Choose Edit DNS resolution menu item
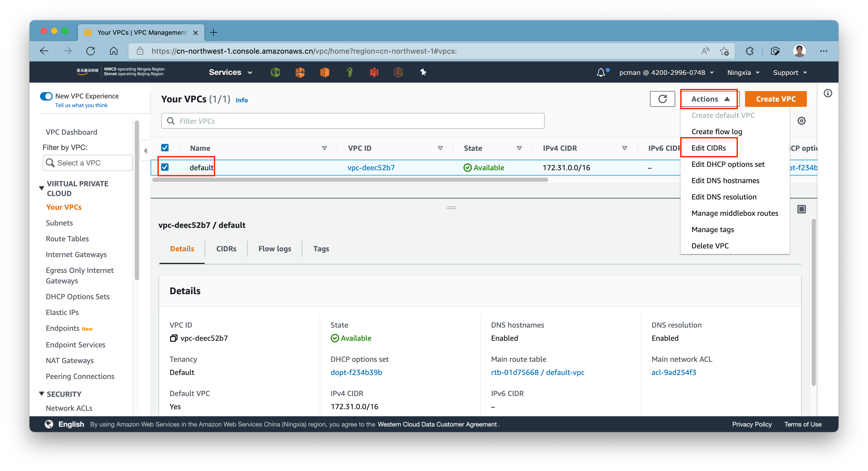This screenshot has width=868, height=471. tap(735, 197)
